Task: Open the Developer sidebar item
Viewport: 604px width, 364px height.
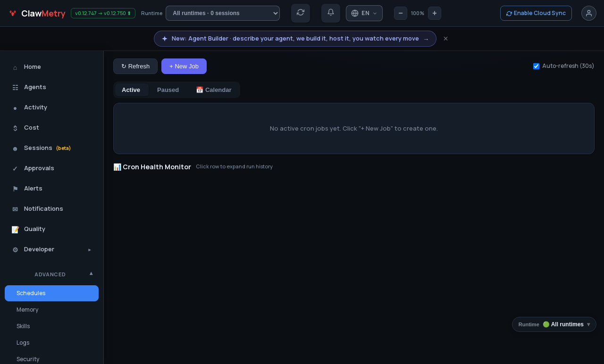Action: 51,249
